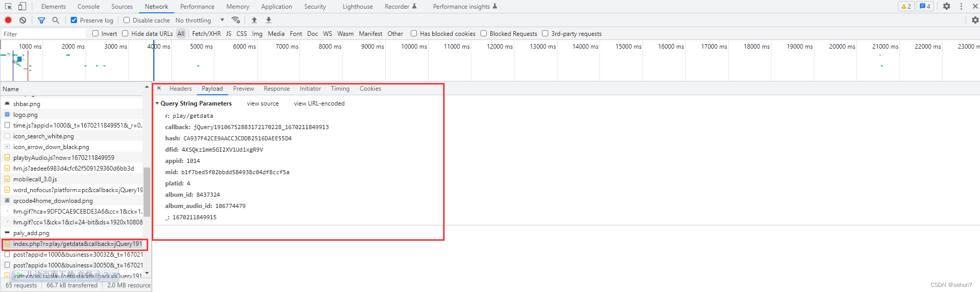Screen dimensions: 980x292
Task: Enable Blocked Requests checkbox
Action: [484, 33]
